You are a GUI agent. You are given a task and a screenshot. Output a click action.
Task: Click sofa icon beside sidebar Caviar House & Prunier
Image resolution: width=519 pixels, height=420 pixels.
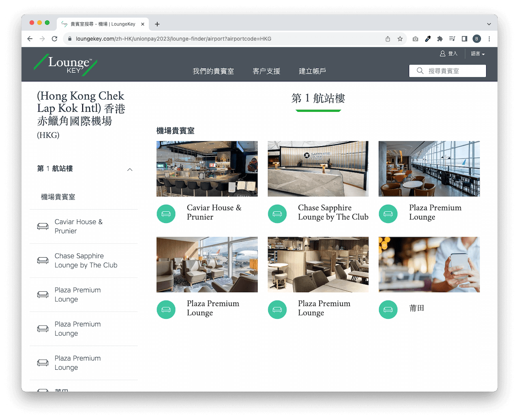[x=43, y=226]
